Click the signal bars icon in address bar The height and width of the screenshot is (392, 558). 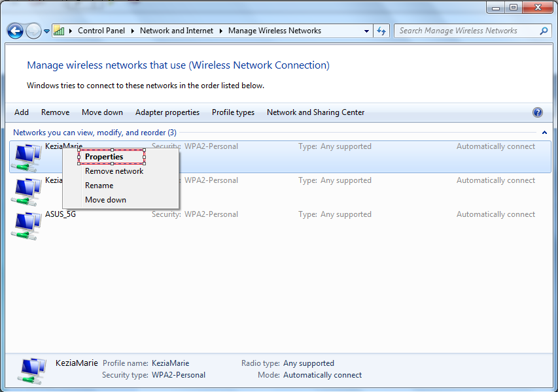click(x=59, y=31)
